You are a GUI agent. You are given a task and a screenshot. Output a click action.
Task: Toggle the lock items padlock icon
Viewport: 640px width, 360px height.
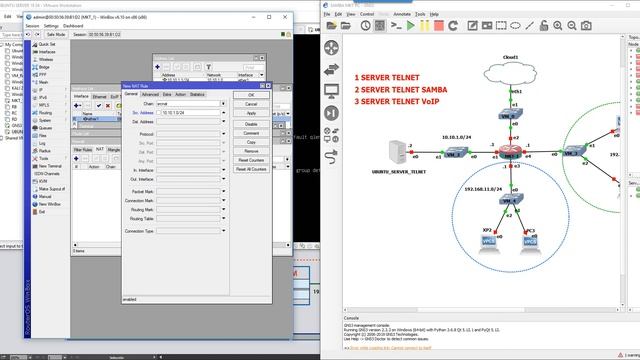pos(544,26)
